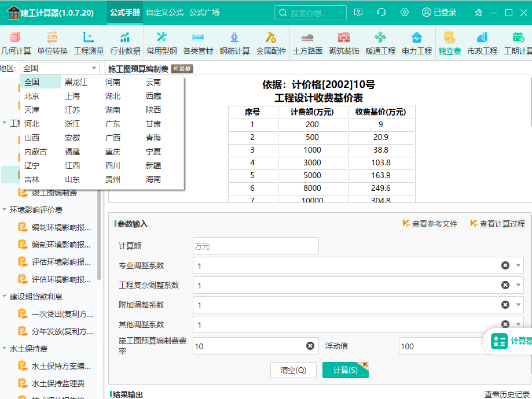
Task: Open 分年发放(复利方... tree item
Action: 62,331
